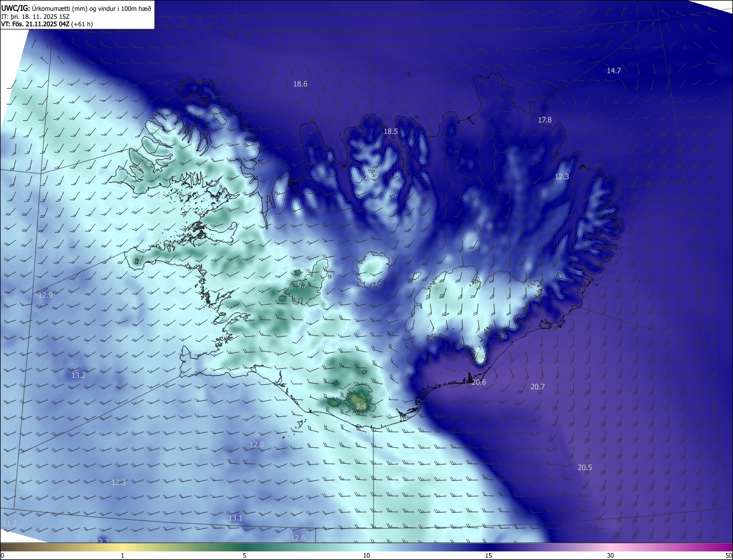Click the '(+61 h)' forecast offset text
The height and width of the screenshot is (560, 733).
click(x=82, y=24)
